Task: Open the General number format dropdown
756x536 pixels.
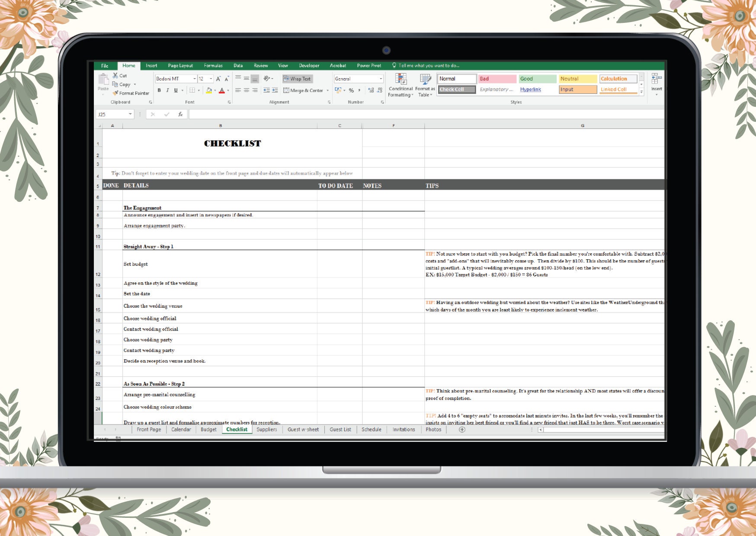Action: pyautogui.click(x=381, y=79)
